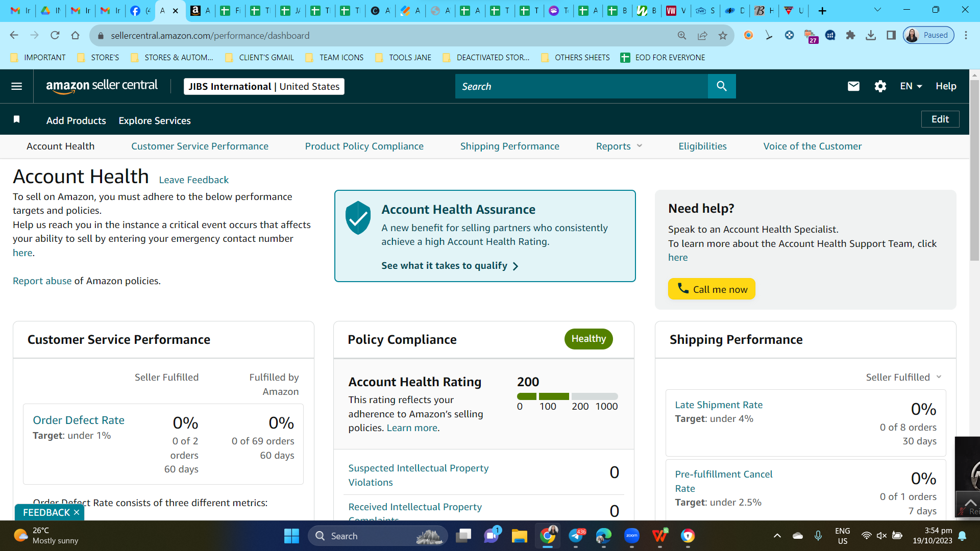Viewport: 980px width, 551px height.
Task: Open buyer messages envelope icon
Action: 853,86
